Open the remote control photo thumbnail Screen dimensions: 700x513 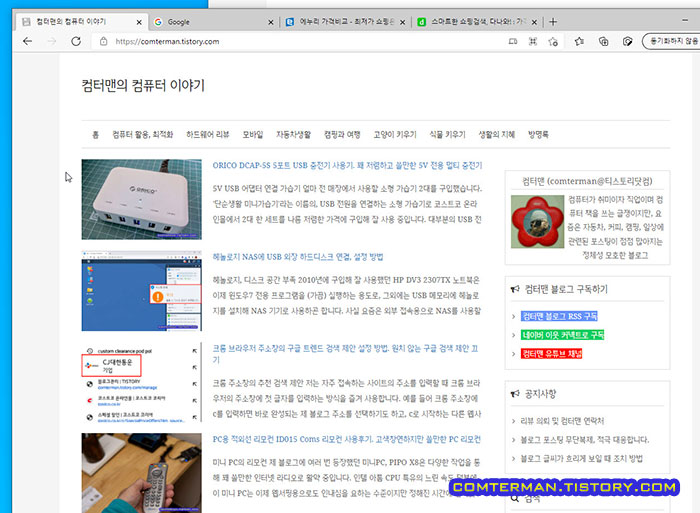click(142, 473)
